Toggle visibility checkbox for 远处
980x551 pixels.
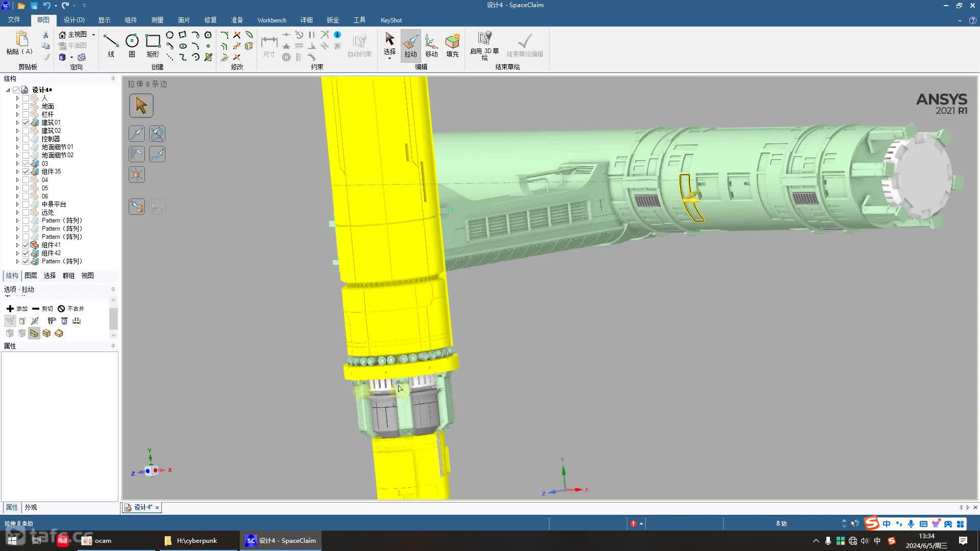[x=26, y=212]
